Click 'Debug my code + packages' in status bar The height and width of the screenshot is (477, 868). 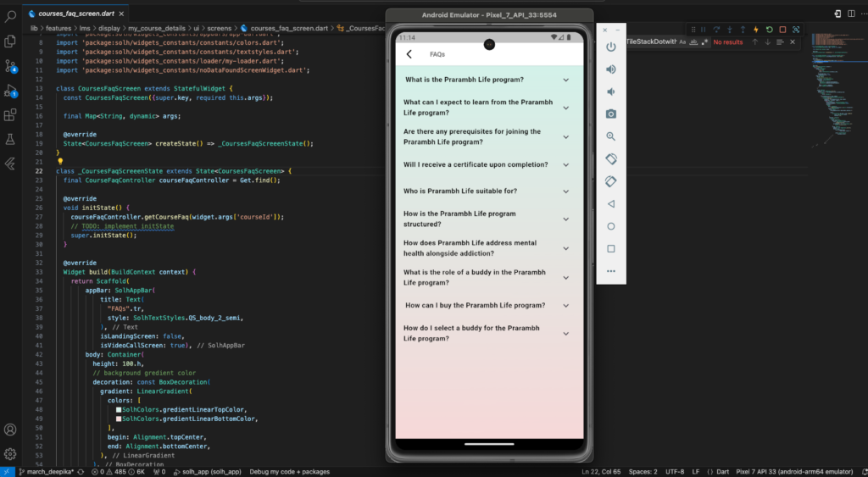point(290,472)
